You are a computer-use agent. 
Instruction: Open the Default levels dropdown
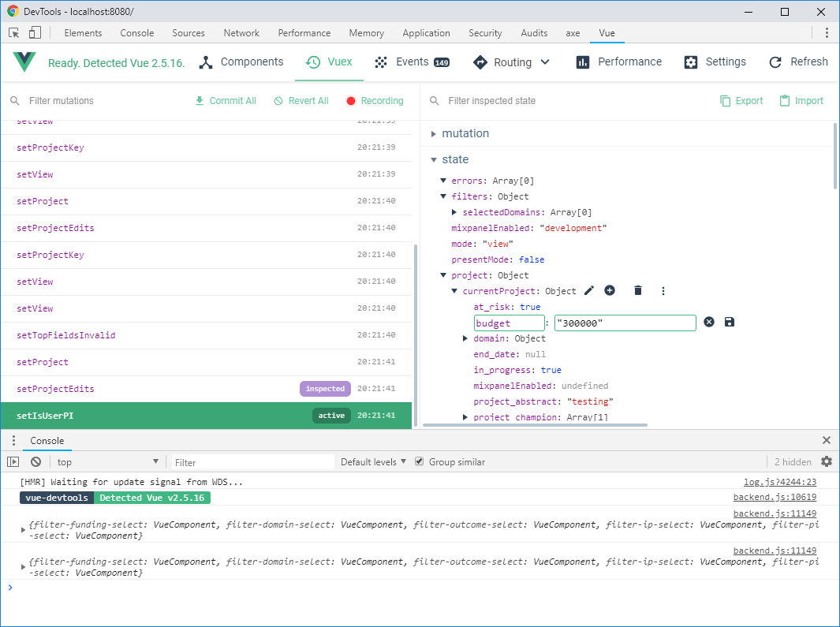click(371, 461)
